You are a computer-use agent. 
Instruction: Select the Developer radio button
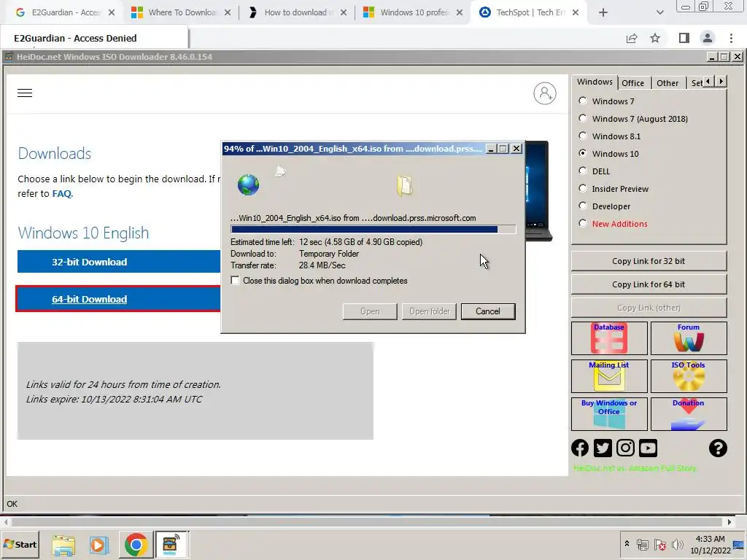pyautogui.click(x=583, y=206)
